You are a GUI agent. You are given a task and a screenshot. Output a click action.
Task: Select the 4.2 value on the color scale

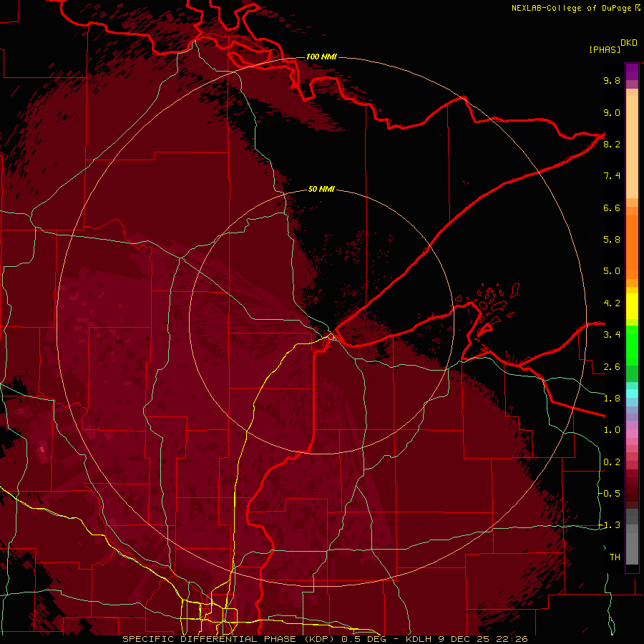tap(612, 303)
